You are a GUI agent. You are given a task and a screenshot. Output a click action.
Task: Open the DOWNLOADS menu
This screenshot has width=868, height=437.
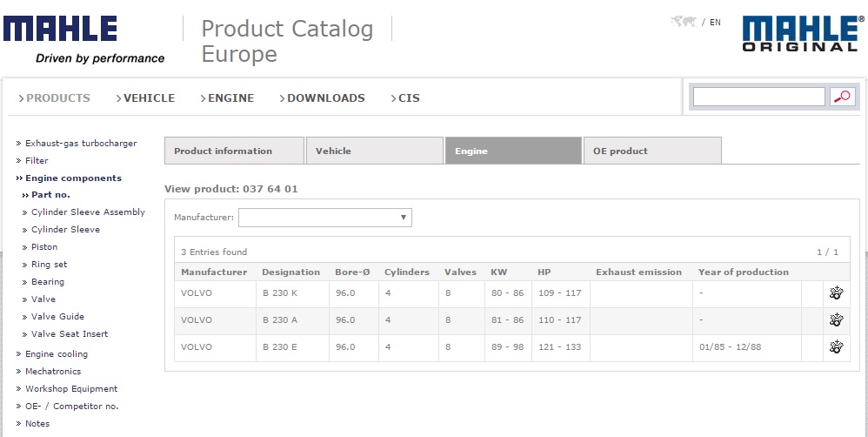click(x=325, y=98)
